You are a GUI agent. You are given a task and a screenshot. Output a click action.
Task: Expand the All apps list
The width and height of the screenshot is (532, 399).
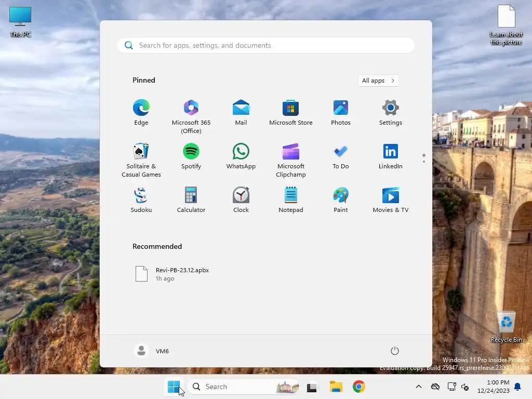coord(378,81)
